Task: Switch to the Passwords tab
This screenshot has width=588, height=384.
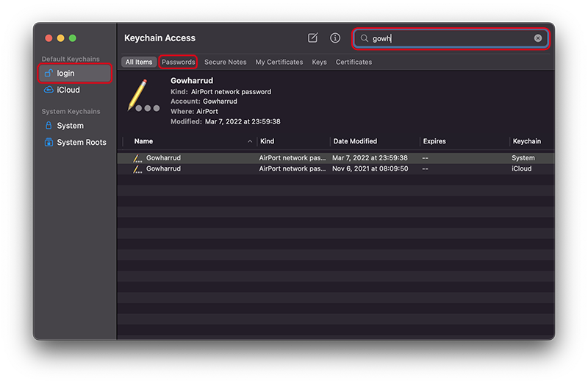Action: point(178,62)
